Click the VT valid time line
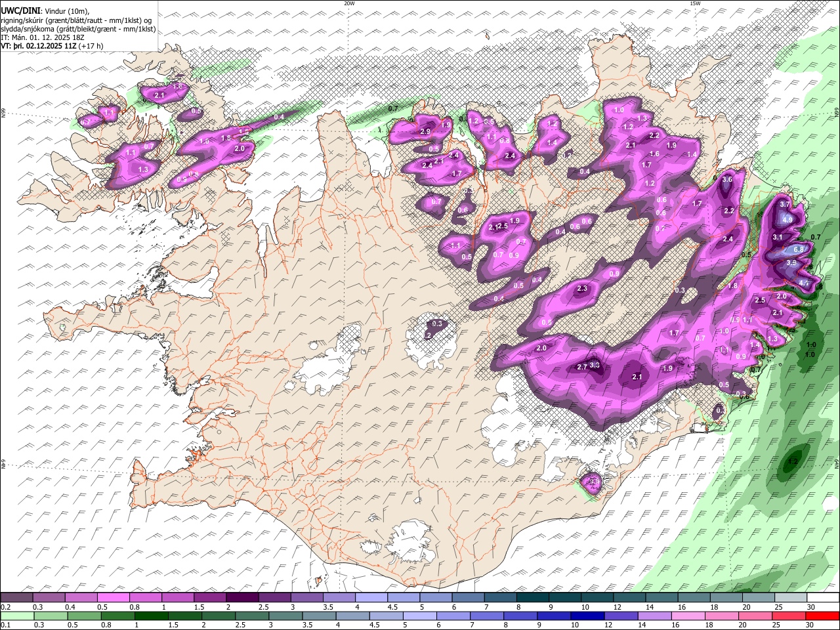The width and height of the screenshot is (840, 630). click(x=52, y=46)
